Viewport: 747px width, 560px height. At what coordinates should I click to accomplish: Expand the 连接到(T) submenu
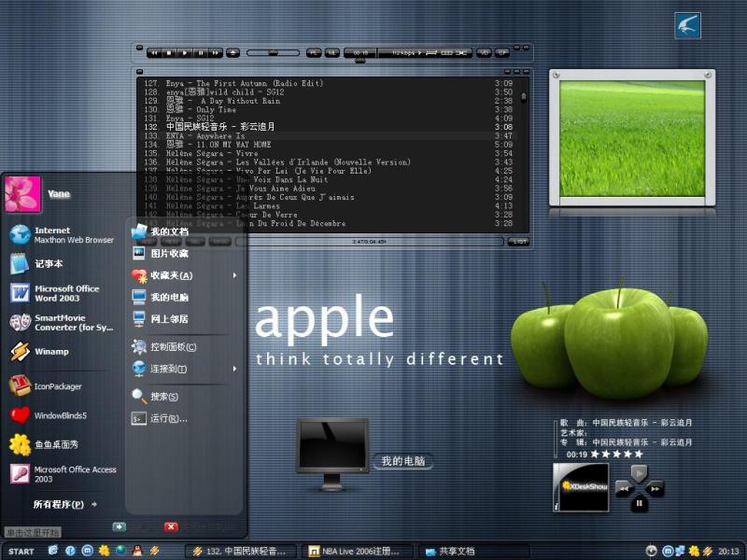[x=234, y=369]
